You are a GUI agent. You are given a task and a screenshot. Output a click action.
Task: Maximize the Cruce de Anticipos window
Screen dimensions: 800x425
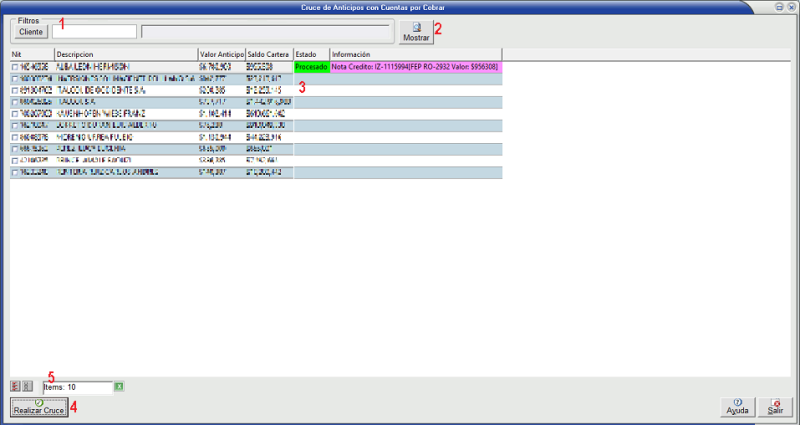[780, 6]
